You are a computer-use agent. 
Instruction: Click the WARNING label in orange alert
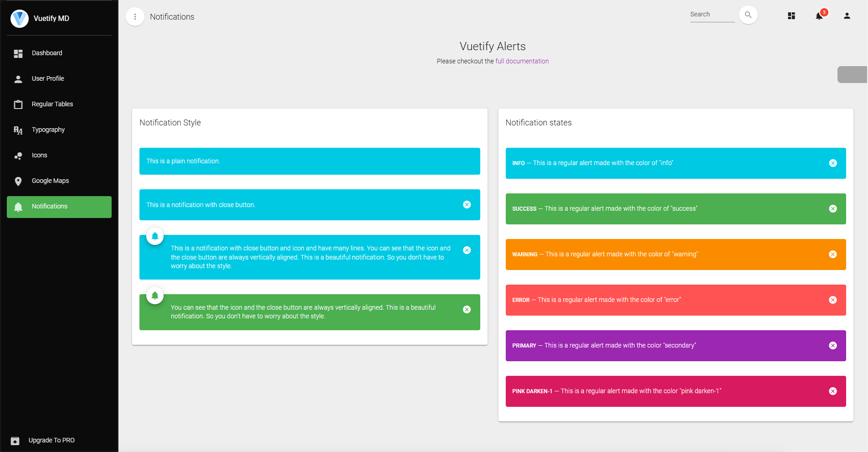click(525, 255)
